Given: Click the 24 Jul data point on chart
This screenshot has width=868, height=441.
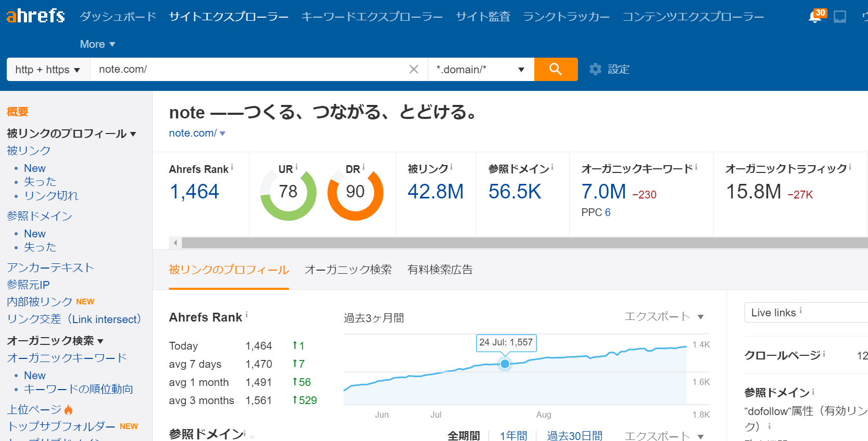Looking at the screenshot, I should click(x=505, y=364).
